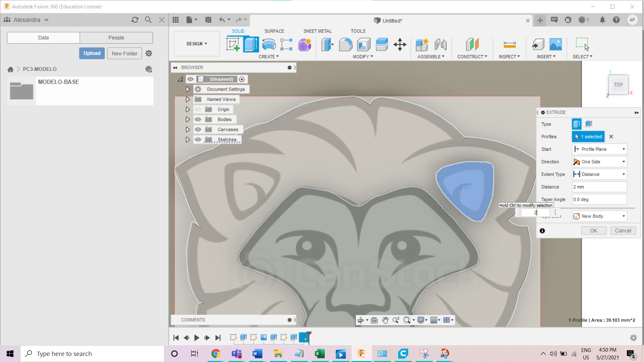Open the job status clock icon
The image size is (644, 362).
(582, 20)
